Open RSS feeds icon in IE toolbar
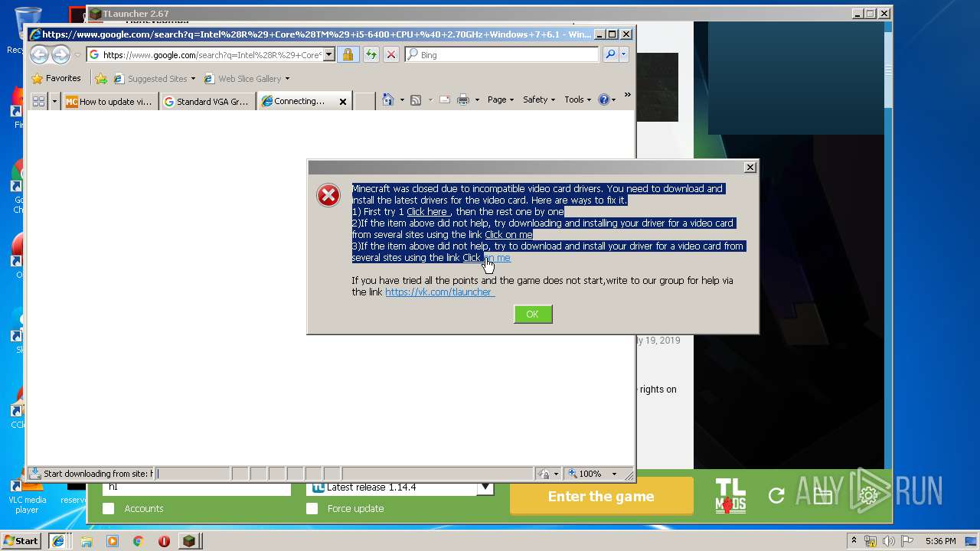This screenshot has width=980, height=551. tap(416, 99)
